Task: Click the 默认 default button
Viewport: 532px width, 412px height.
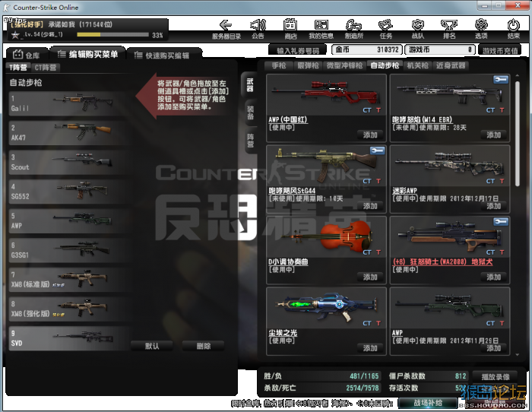Action: point(152,346)
